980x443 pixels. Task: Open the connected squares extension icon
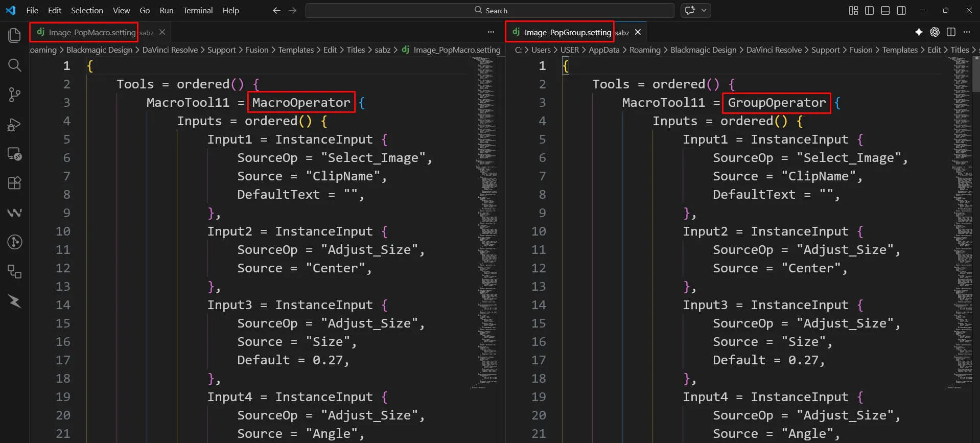click(x=14, y=271)
